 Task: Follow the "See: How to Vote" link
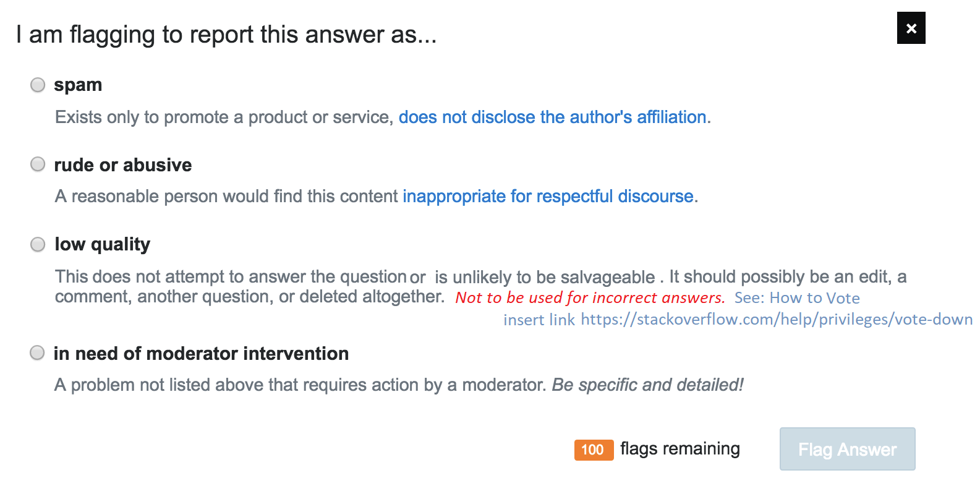coord(797,298)
